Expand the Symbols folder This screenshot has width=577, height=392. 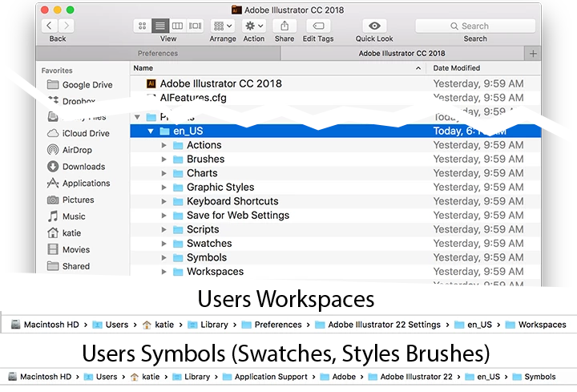pos(163,257)
